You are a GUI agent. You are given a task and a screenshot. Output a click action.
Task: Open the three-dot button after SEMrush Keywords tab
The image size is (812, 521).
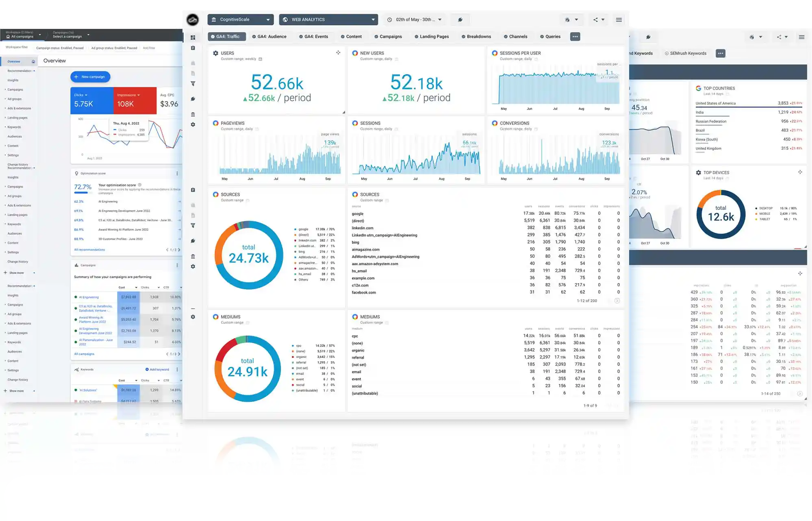pyautogui.click(x=721, y=53)
